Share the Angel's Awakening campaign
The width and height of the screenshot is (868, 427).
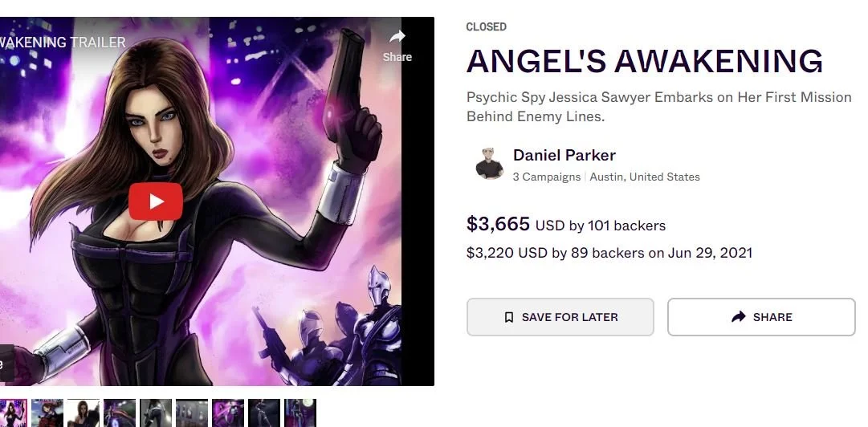[761, 317]
